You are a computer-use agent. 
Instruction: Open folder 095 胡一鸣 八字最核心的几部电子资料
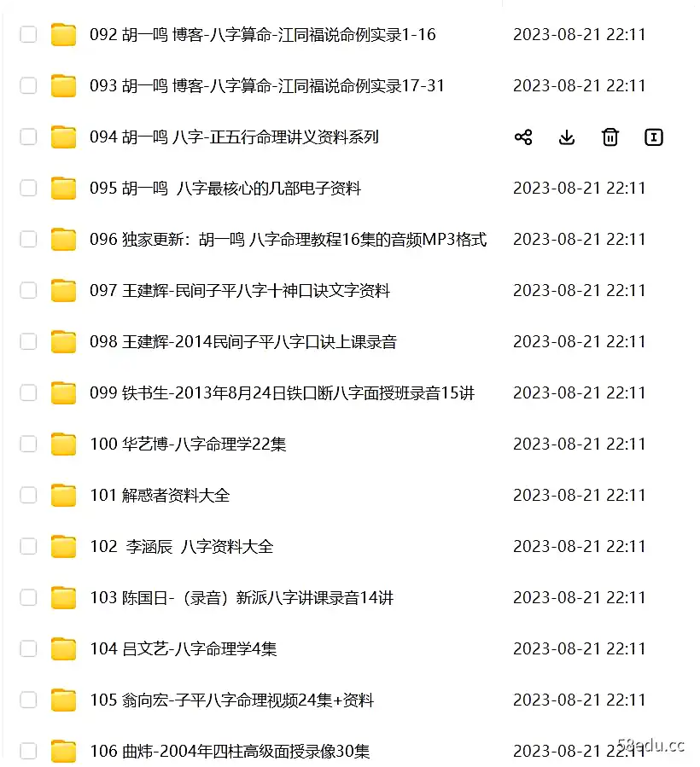tap(225, 189)
